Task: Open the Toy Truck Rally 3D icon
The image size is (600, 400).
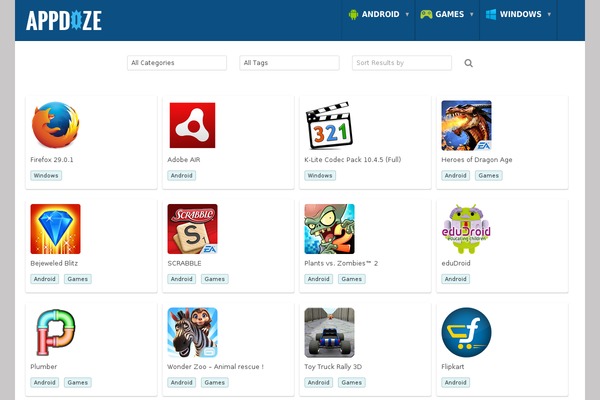Action: click(x=329, y=332)
